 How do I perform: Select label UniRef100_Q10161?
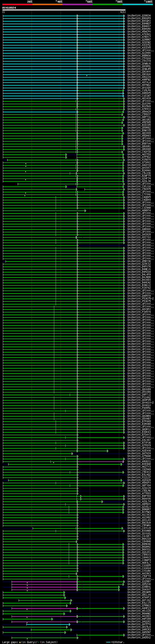tap(139, 533)
